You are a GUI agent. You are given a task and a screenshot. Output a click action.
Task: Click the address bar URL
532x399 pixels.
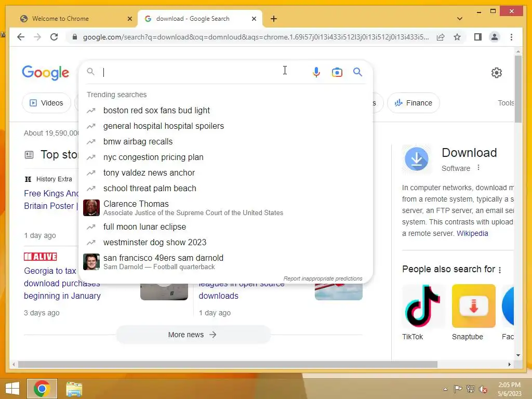point(256,37)
